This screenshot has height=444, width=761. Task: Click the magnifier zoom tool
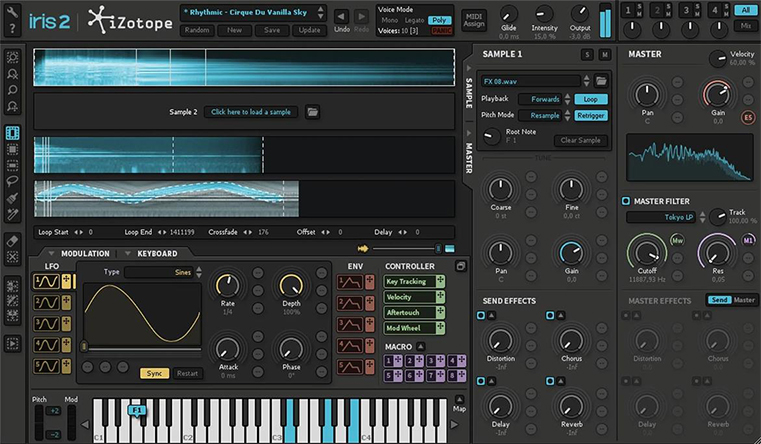click(x=12, y=90)
